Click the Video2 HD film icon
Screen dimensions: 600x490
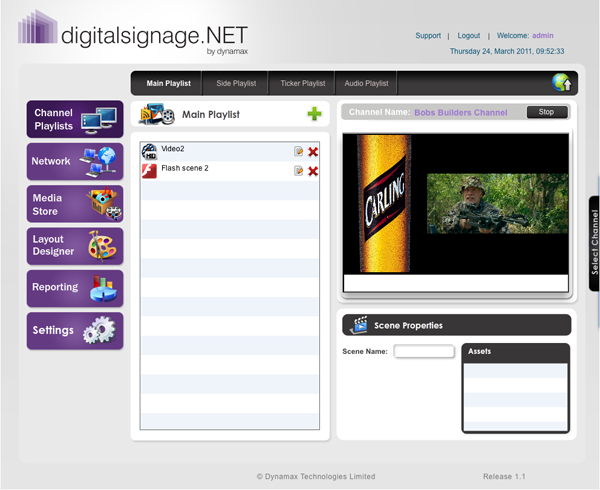click(149, 151)
